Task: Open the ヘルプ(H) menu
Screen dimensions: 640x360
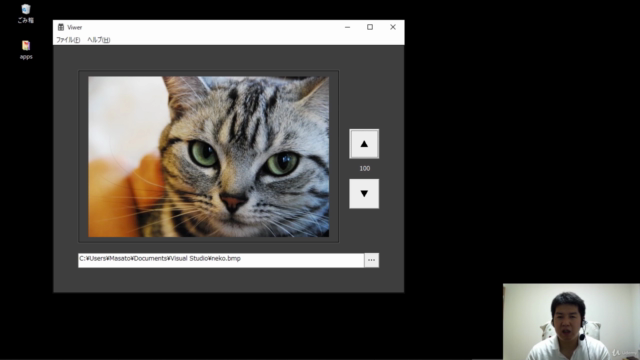Action: pyautogui.click(x=98, y=40)
